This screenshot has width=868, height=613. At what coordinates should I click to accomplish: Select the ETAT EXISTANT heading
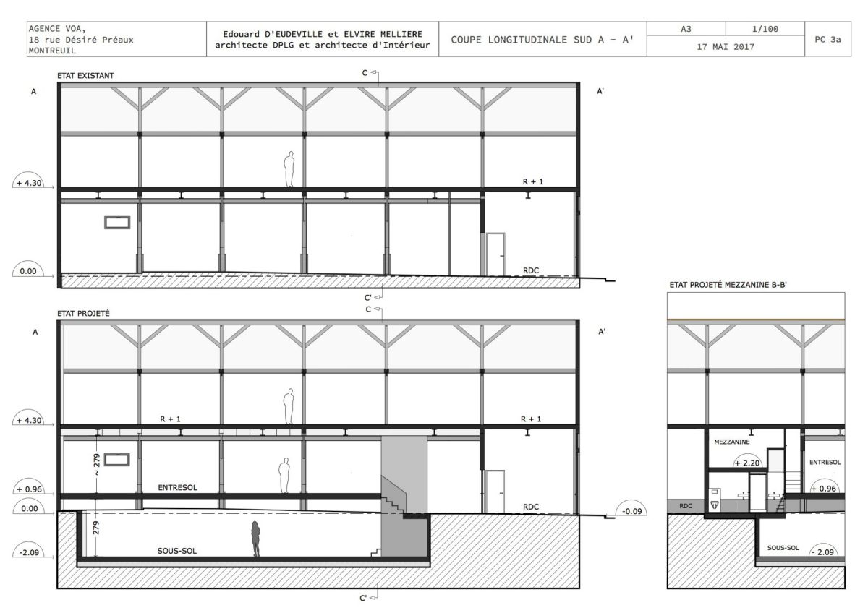tap(85, 75)
